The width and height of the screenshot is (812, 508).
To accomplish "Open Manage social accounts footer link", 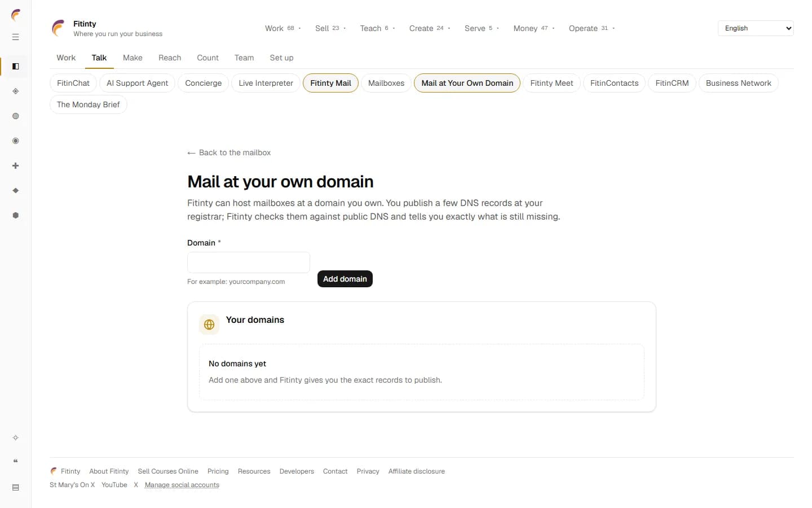I will 182,485.
